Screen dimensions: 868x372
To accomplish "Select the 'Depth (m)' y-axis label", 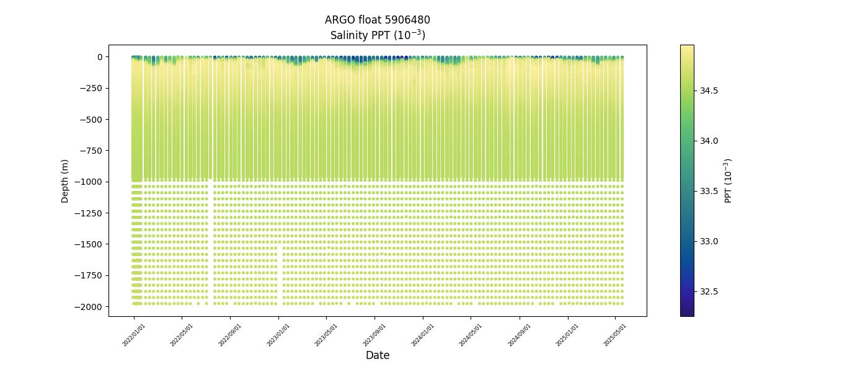I will 65,180.
